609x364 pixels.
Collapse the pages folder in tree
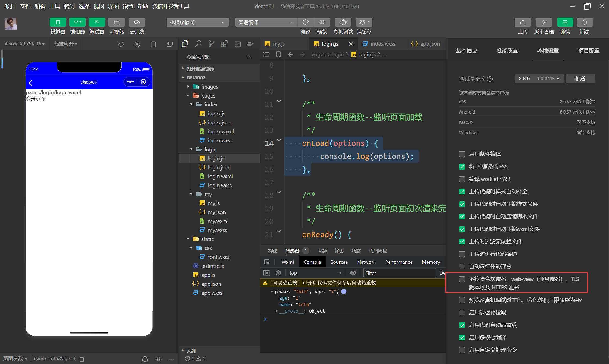coord(188,96)
